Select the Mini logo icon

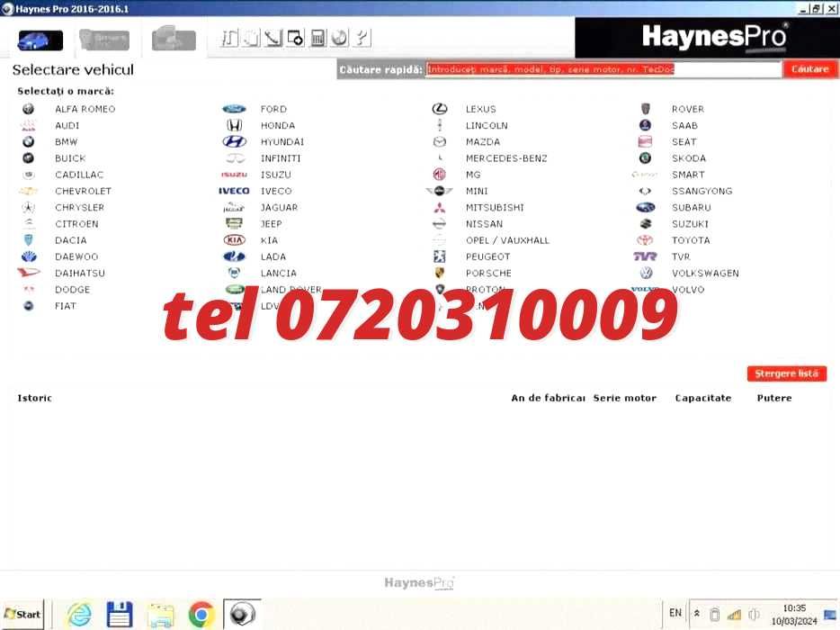pos(439,191)
